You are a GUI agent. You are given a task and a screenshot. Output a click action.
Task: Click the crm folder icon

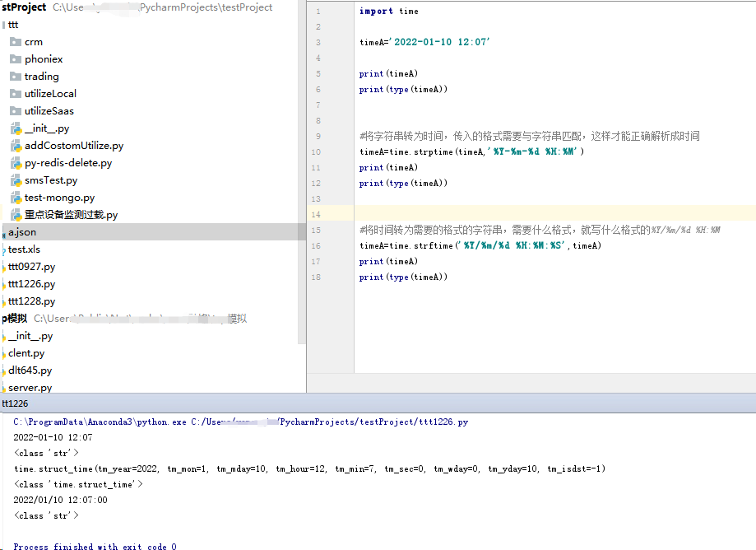pyautogui.click(x=16, y=42)
